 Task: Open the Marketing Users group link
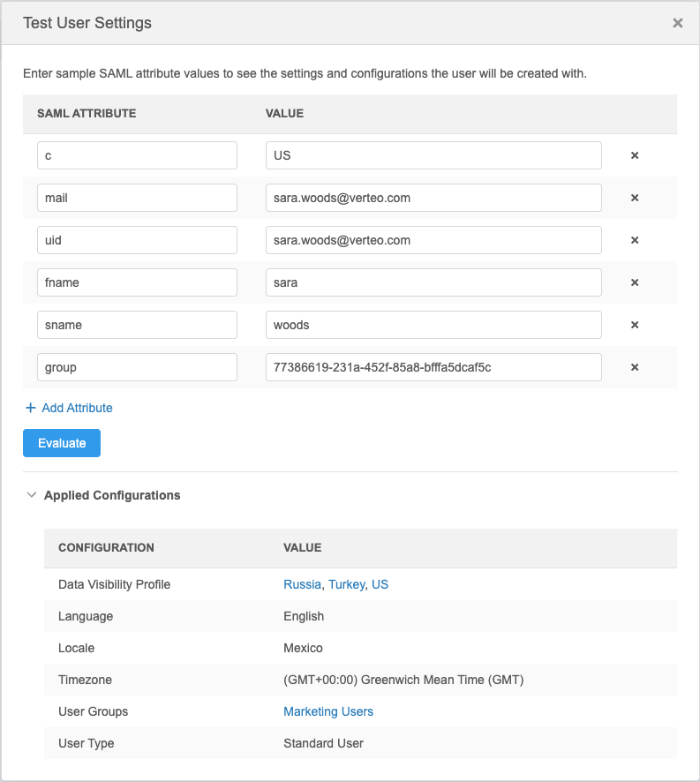click(x=328, y=711)
